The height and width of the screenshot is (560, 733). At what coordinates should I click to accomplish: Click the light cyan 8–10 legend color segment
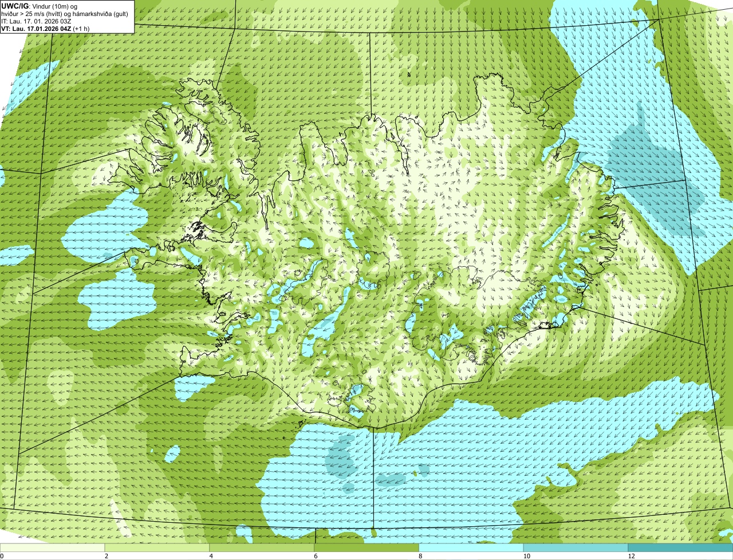coord(472,548)
